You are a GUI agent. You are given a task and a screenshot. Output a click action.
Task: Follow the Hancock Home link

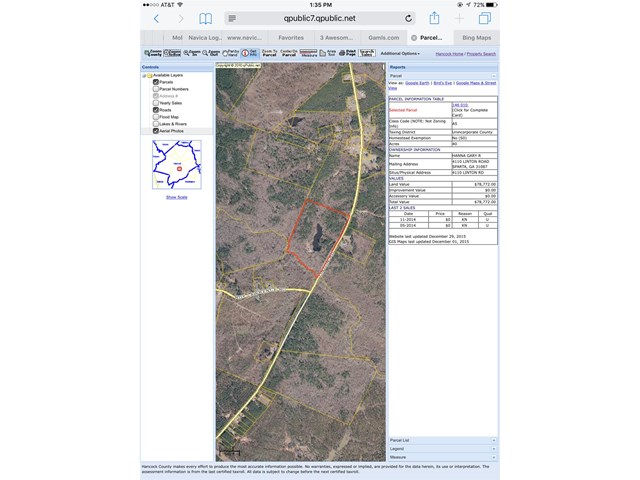point(449,54)
